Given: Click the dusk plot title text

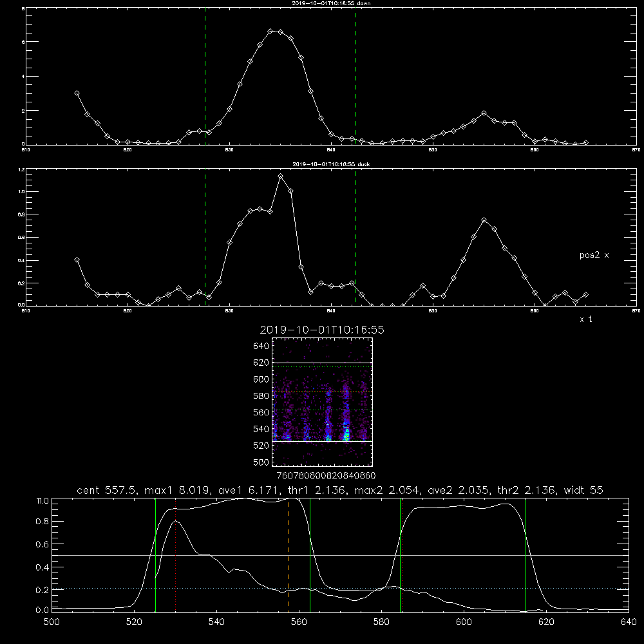Looking at the screenshot, I should [x=331, y=164].
